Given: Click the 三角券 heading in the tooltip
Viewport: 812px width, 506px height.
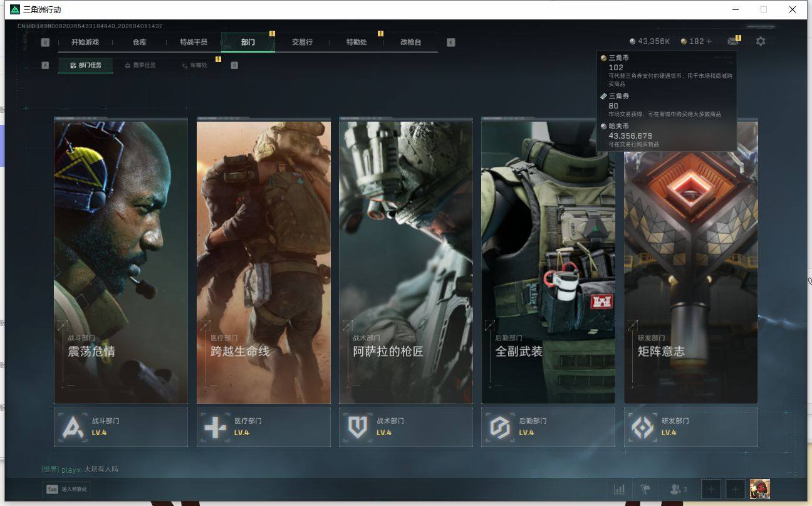Looking at the screenshot, I should (x=618, y=96).
